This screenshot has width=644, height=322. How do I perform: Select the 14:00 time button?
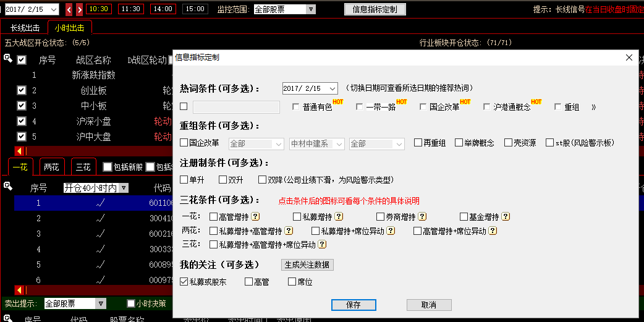[163, 9]
